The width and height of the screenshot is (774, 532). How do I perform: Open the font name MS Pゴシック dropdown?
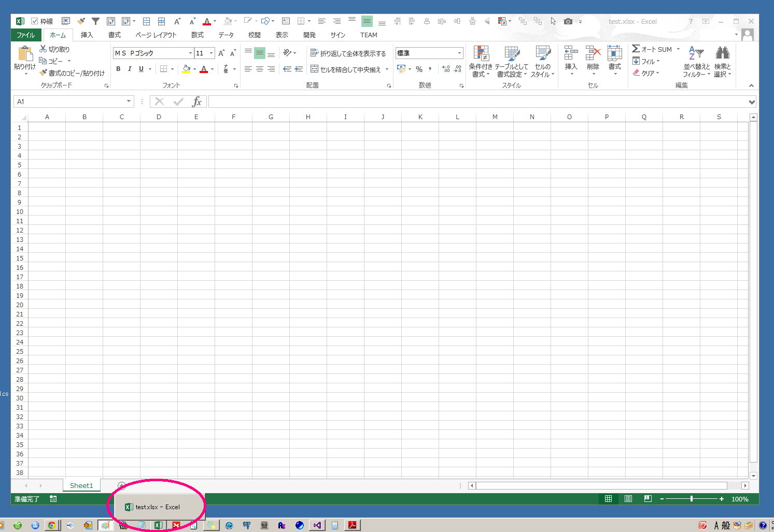pyautogui.click(x=190, y=53)
